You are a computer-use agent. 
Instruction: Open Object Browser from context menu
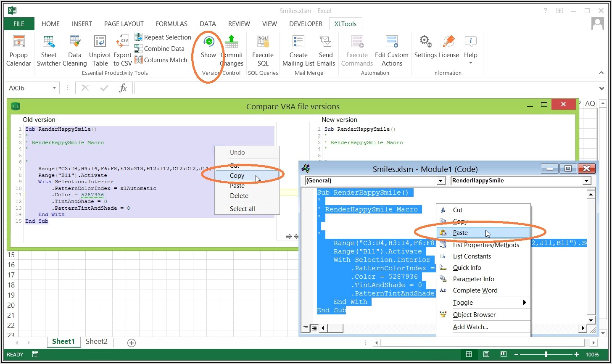click(483, 315)
